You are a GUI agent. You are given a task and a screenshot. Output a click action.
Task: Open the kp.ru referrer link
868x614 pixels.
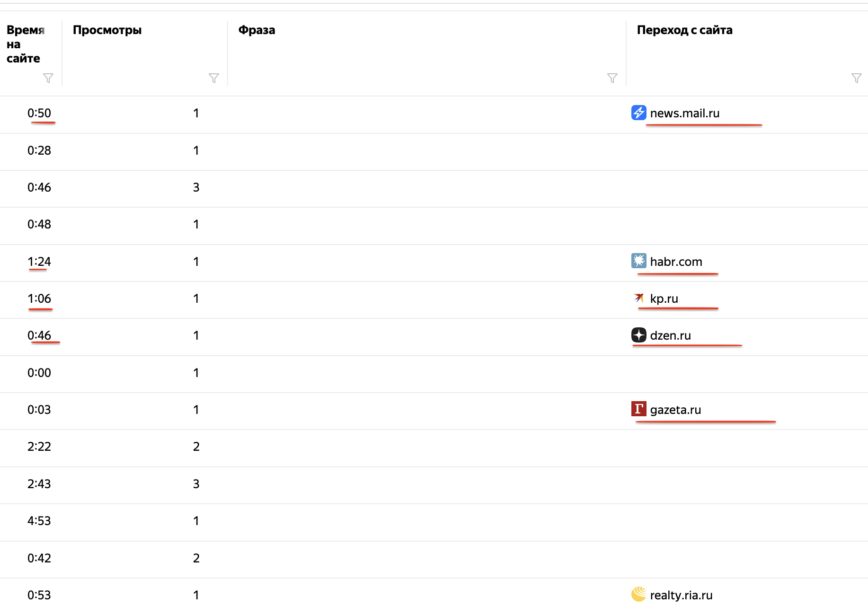tap(664, 299)
